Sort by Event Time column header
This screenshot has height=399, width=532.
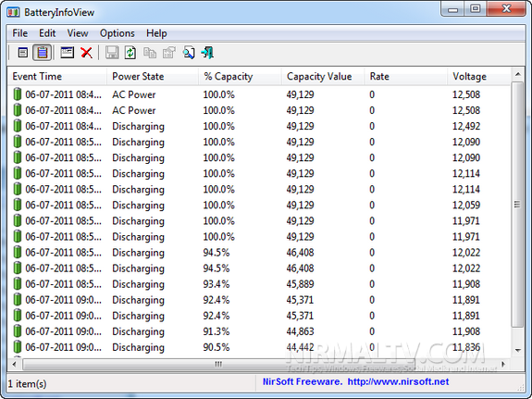pos(57,77)
